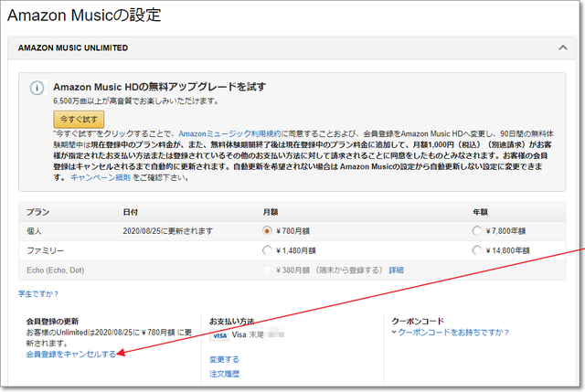Screen dimensions: 585x392
Task: Click the ファミリー plan row label
Action: click(44, 249)
